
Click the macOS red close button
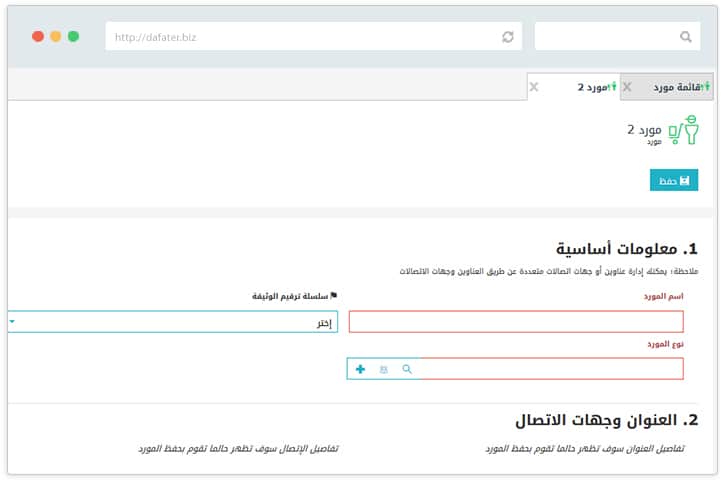coord(38,36)
